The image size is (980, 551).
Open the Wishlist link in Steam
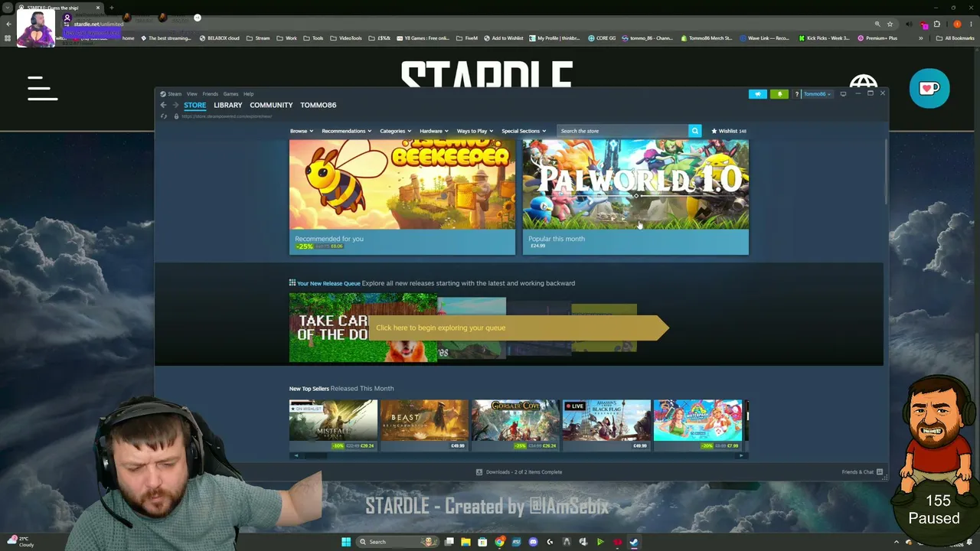click(x=729, y=131)
